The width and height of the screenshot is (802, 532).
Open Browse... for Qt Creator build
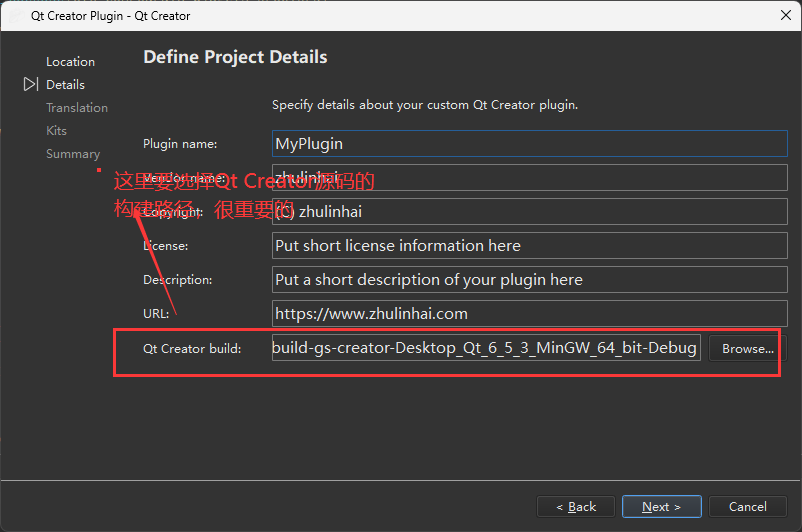[747, 348]
